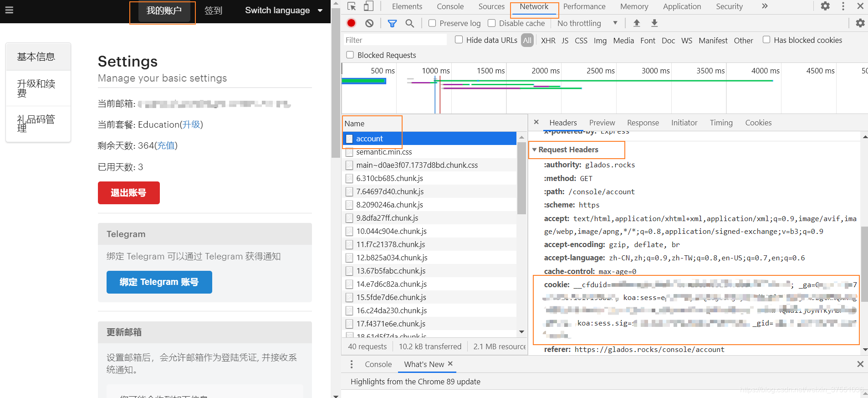The width and height of the screenshot is (868, 398).
Task: Open the network search magnifier
Action: tap(410, 23)
